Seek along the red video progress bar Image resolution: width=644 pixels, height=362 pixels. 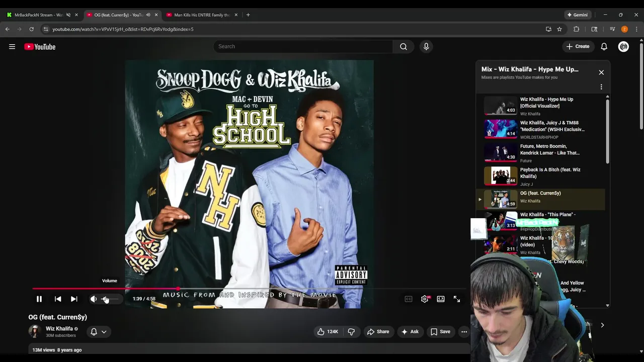click(x=250, y=289)
